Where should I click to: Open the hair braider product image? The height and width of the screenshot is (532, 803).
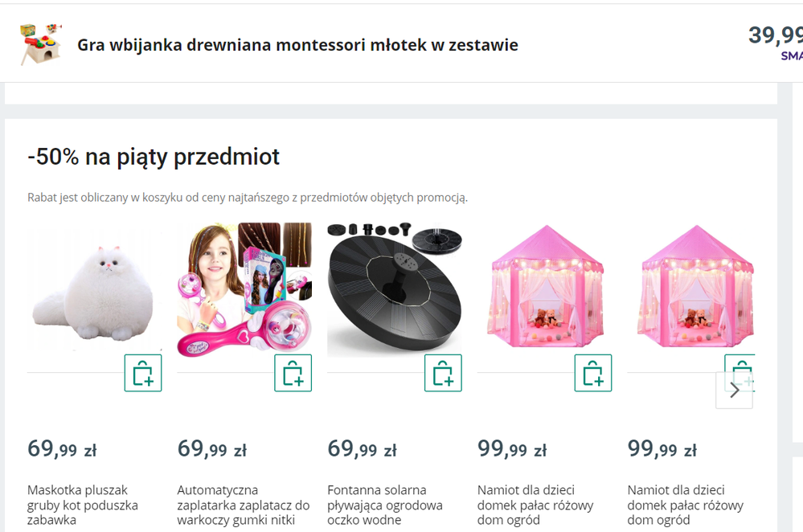click(244, 290)
